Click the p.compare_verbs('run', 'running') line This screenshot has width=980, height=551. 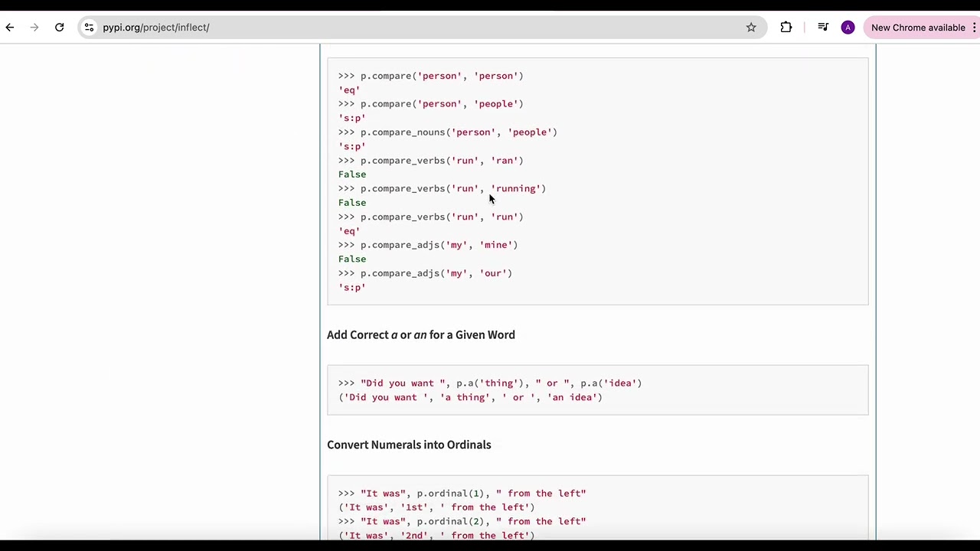(442, 188)
